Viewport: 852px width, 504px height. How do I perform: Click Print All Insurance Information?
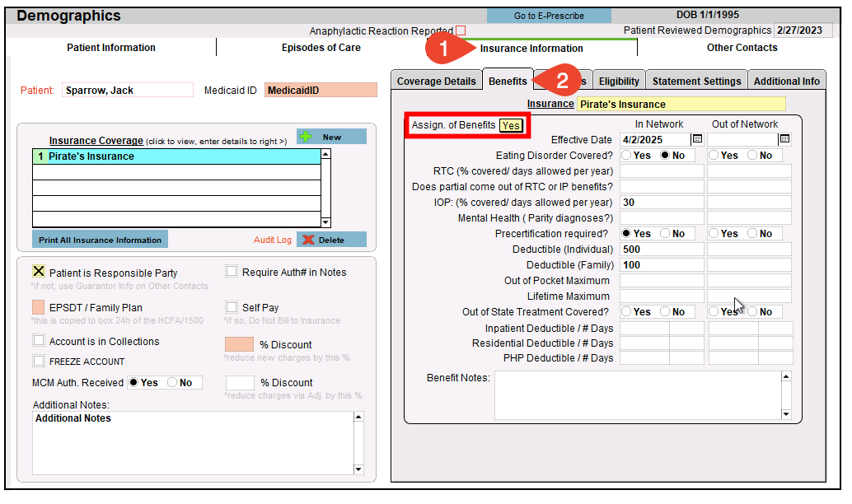tap(100, 240)
